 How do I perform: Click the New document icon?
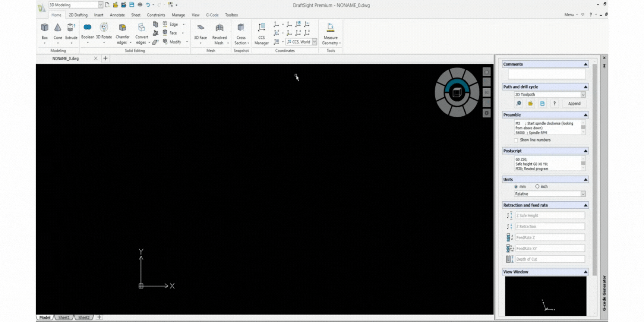[107, 5]
